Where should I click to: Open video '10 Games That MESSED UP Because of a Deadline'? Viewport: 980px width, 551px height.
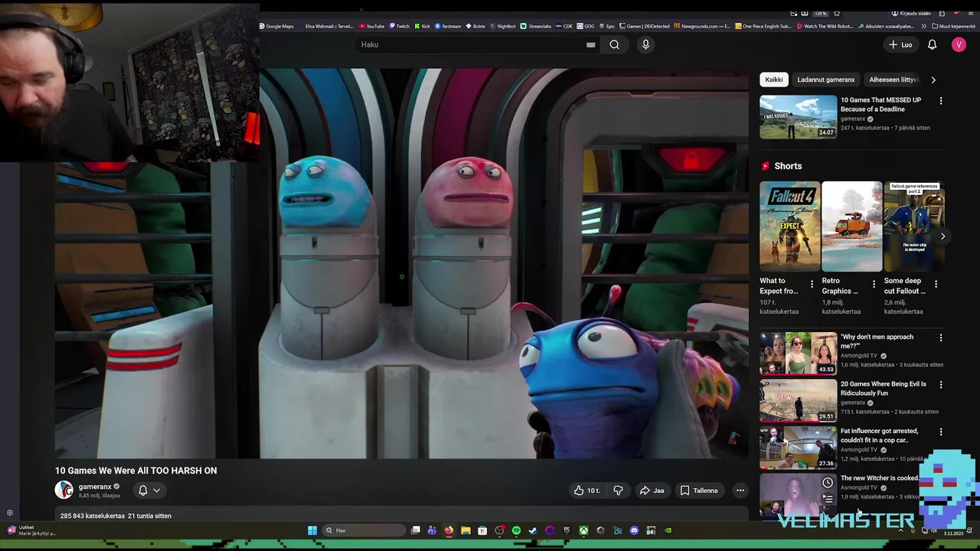[x=880, y=104]
